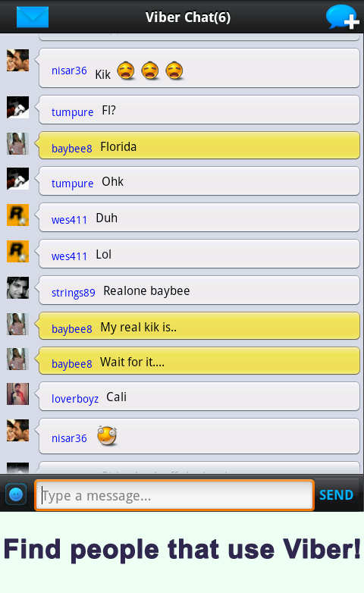Tap loverboyz's avatar photo
This screenshot has height=593, width=364.
pyautogui.click(x=17, y=394)
